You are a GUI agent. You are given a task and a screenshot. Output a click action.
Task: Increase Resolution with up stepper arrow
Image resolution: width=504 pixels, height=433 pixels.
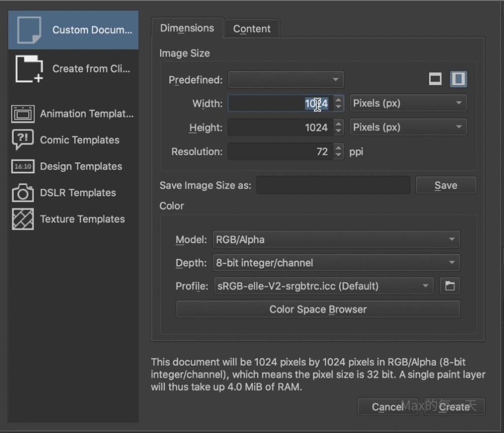pyautogui.click(x=338, y=148)
